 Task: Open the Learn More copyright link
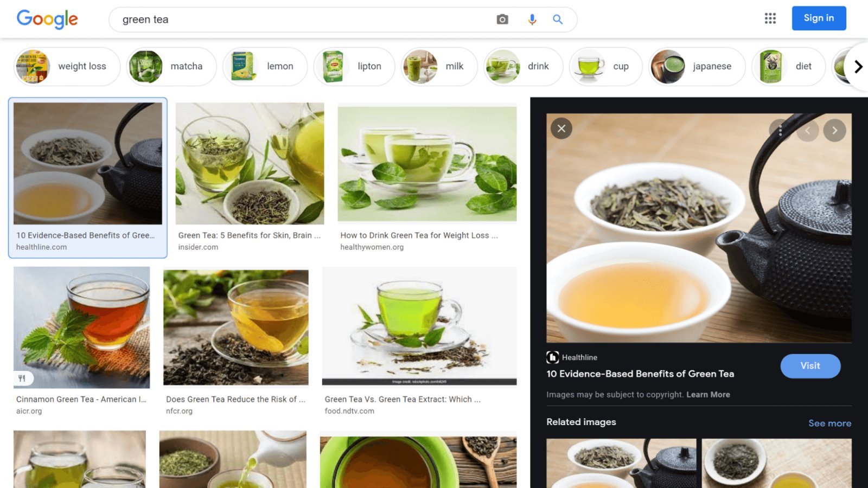pos(708,395)
